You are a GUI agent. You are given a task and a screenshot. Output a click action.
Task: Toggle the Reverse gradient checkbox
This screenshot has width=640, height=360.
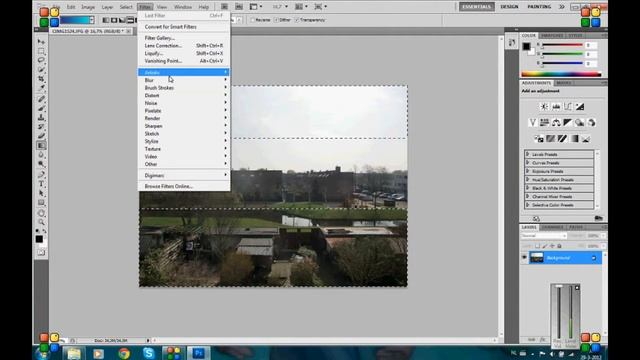(253, 20)
